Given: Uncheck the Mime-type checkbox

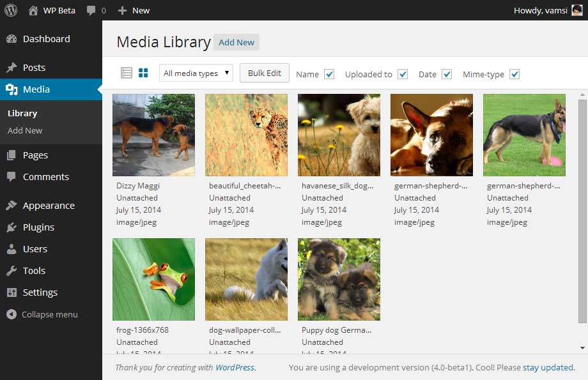Looking at the screenshot, I should click(x=514, y=74).
